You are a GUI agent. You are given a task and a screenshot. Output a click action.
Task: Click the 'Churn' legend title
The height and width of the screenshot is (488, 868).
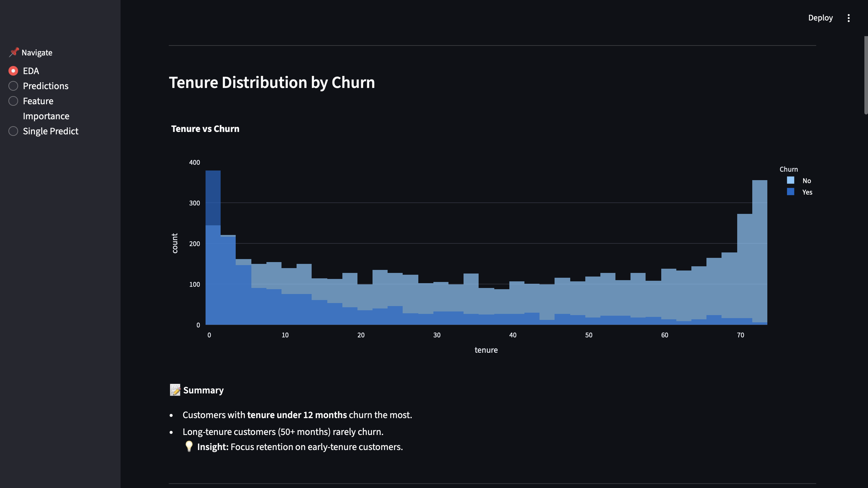coord(788,169)
